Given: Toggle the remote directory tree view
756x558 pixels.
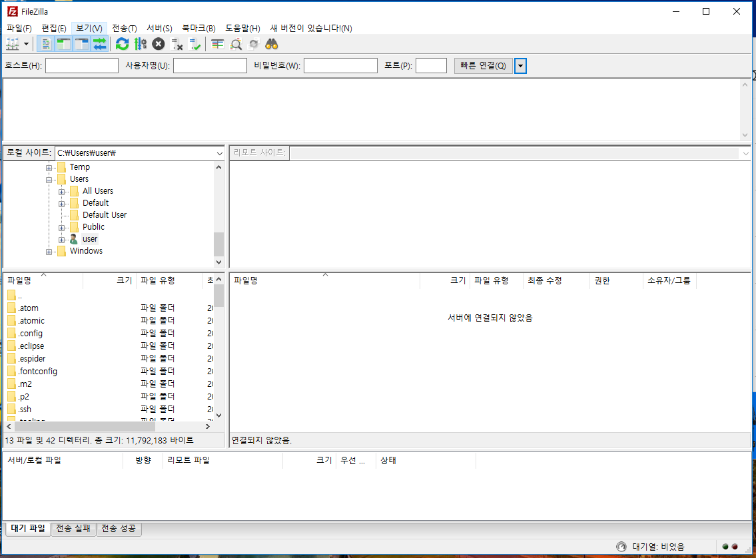Looking at the screenshot, I should click(x=81, y=45).
